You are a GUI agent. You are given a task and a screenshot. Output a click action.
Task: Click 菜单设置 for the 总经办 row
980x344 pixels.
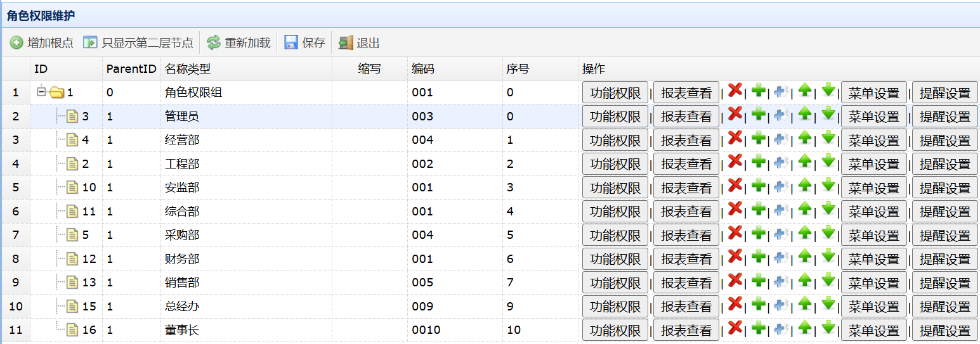(874, 307)
